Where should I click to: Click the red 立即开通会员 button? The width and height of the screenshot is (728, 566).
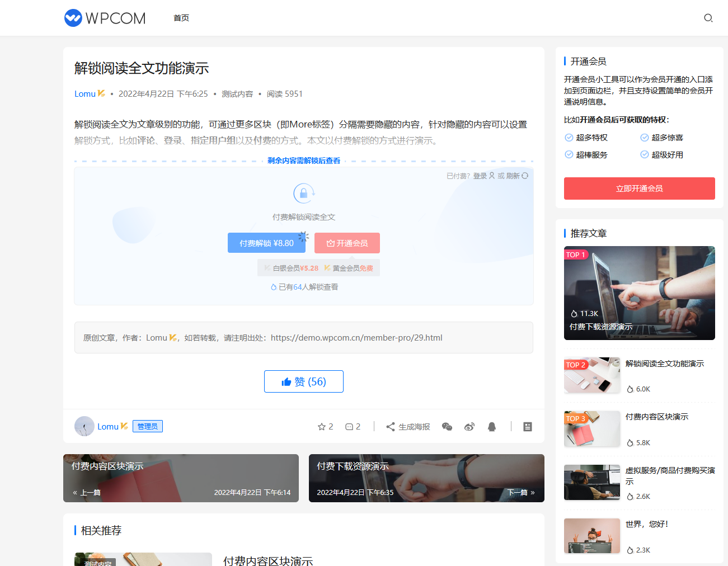tap(639, 188)
